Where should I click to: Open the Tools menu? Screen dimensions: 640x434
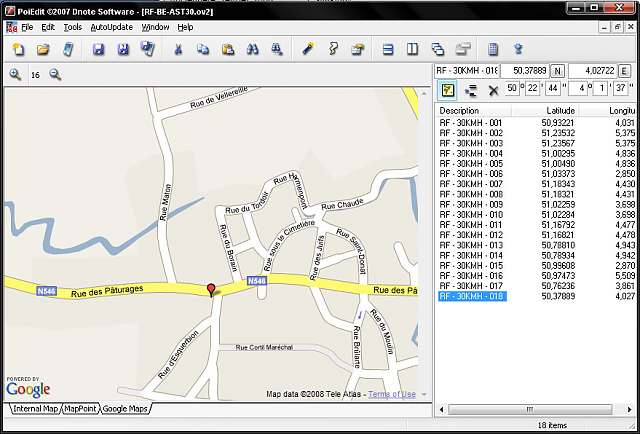tap(73, 27)
